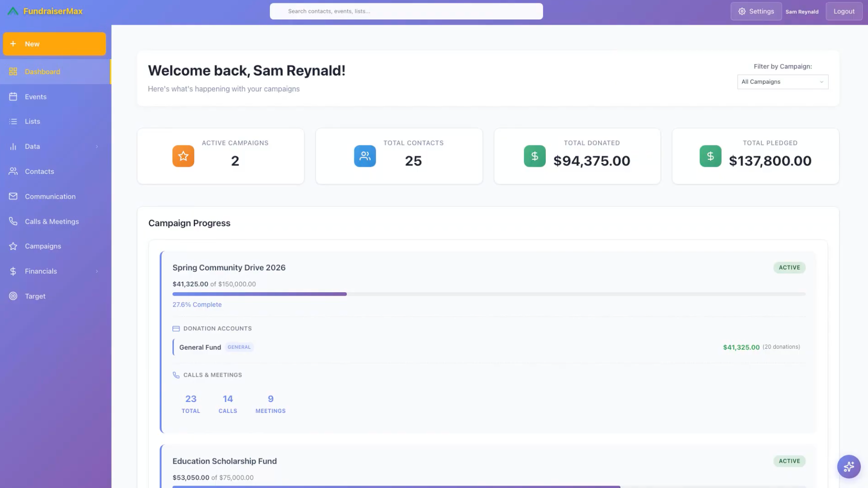This screenshot has height=488, width=868.
Task: Open the Filter by Campaign dropdown
Action: 782,82
